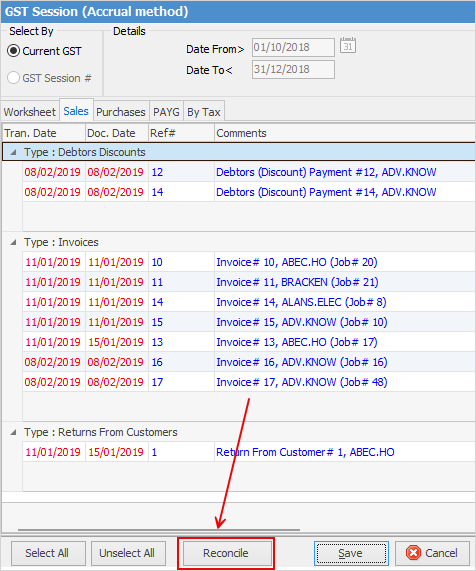
Task: Sort by the Ref# column header
Action: [x=181, y=133]
